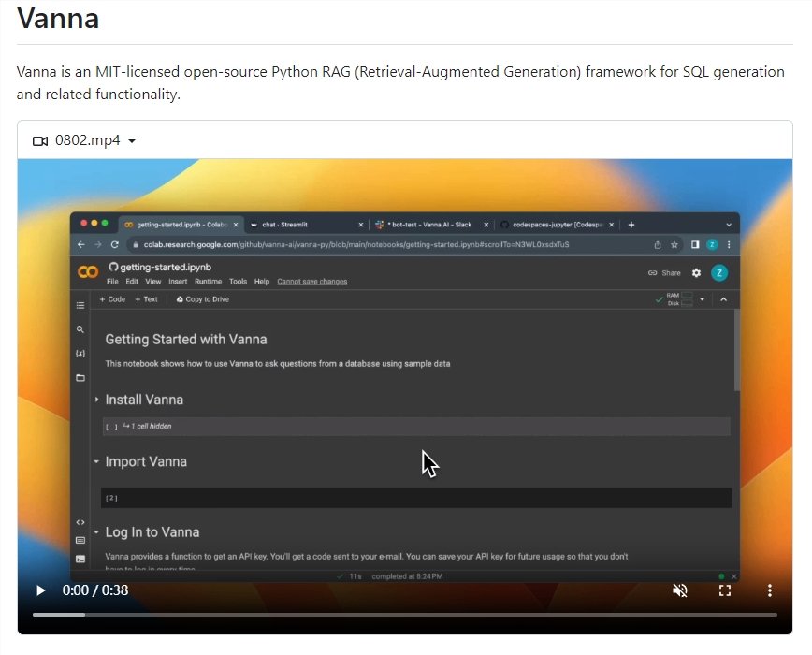This screenshot has width=812, height=655.
Task: Expand the 0802.mp4 dropdown
Action: [x=131, y=141]
